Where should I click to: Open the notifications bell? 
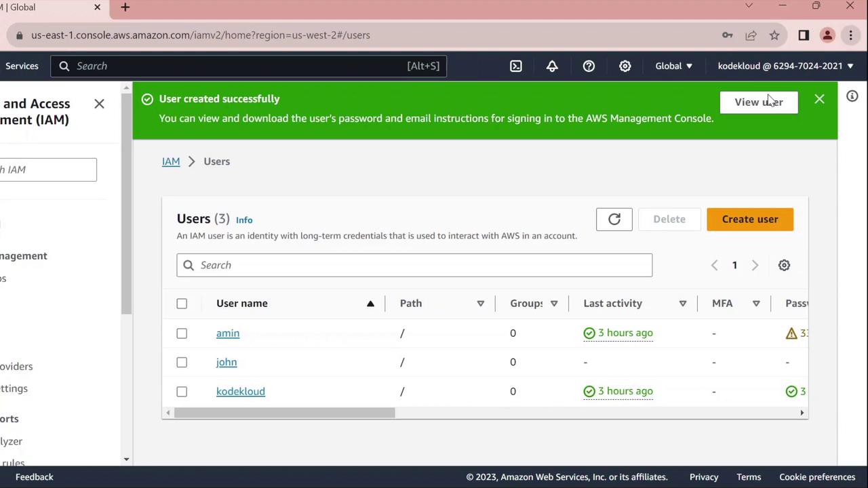[552, 66]
